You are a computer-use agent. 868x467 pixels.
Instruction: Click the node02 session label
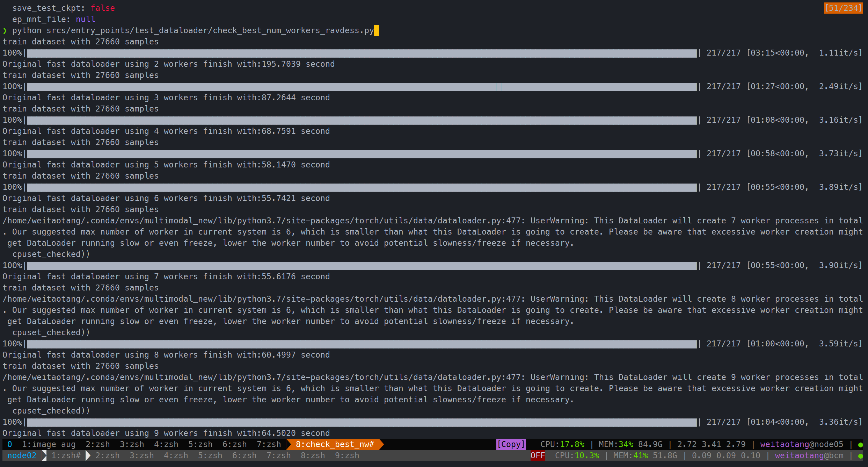(x=22, y=455)
